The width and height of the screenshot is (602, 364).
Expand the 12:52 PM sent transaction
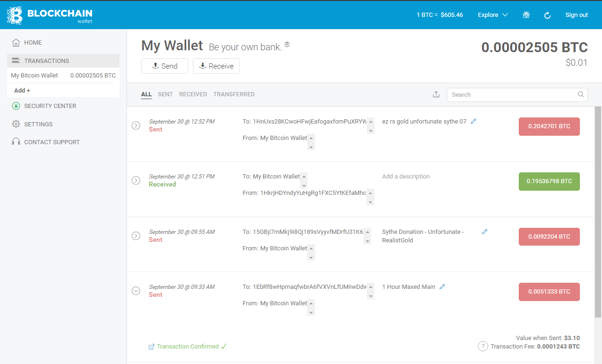pos(136,125)
